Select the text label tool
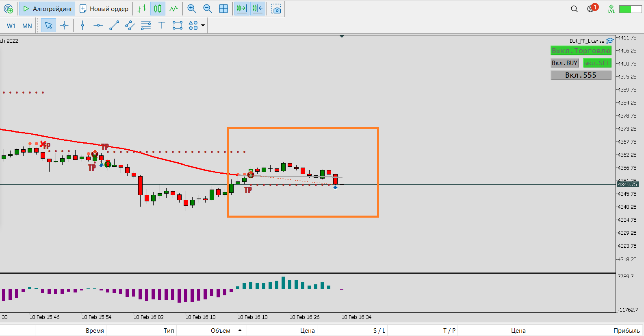The width and height of the screenshot is (644, 336). pyautogui.click(x=162, y=26)
